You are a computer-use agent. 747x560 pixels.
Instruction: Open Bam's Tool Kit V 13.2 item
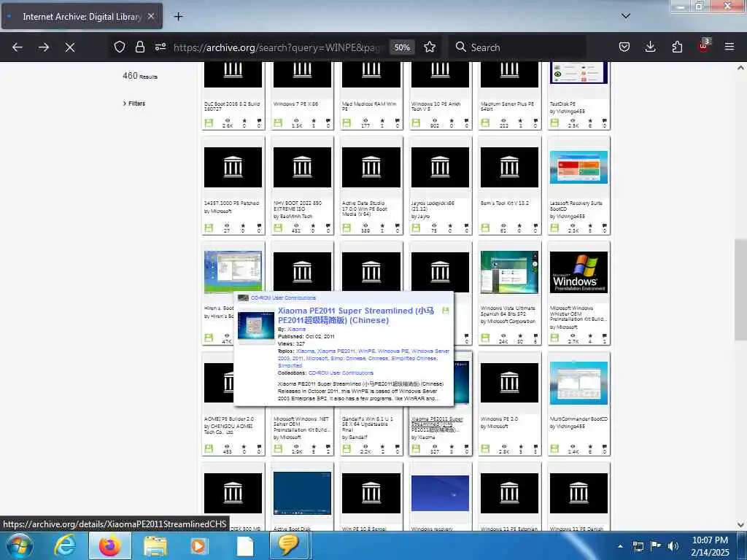click(x=505, y=203)
